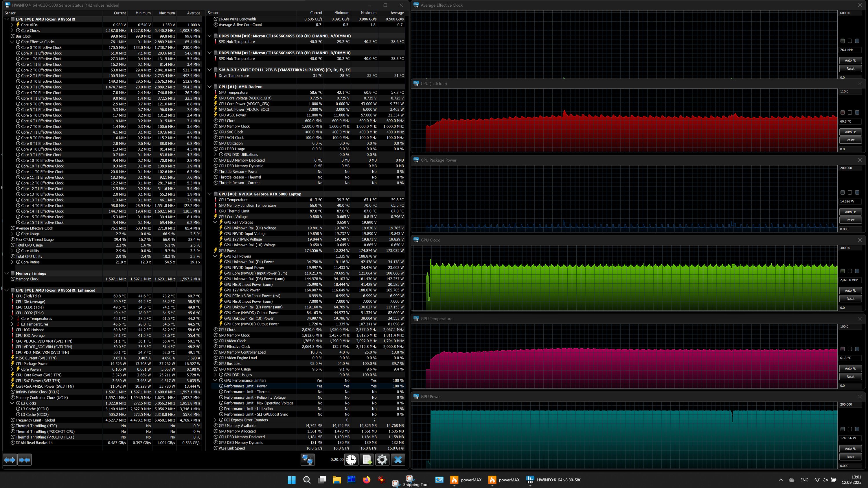This screenshot has width=868, height=488.
Task: Click the expand columns blue arrows button
Action: tap(10, 460)
